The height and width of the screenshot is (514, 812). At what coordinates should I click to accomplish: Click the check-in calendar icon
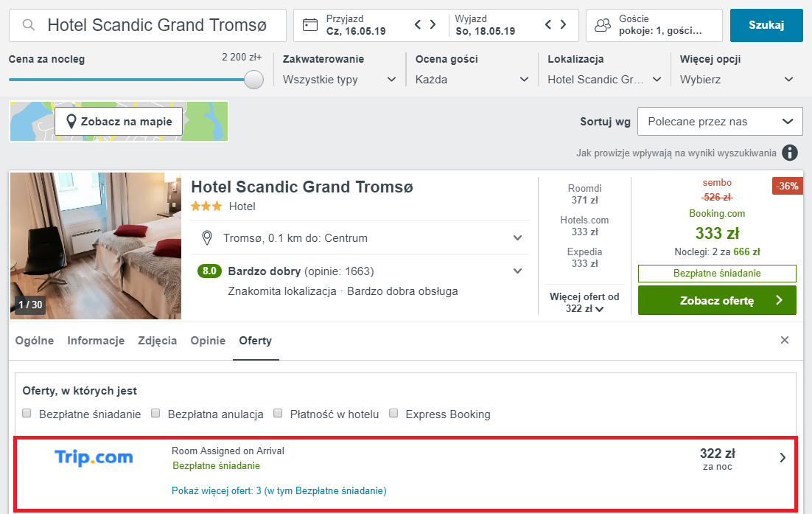310,25
